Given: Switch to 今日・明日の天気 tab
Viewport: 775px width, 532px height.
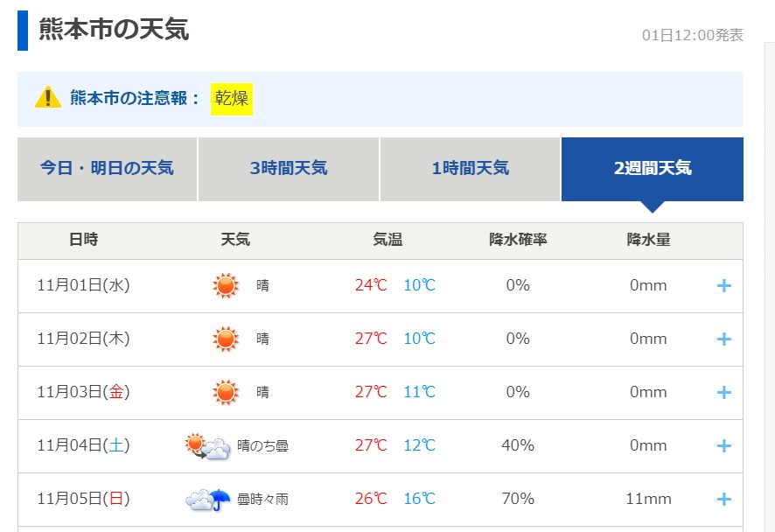Looking at the screenshot, I should [x=107, y=169].
